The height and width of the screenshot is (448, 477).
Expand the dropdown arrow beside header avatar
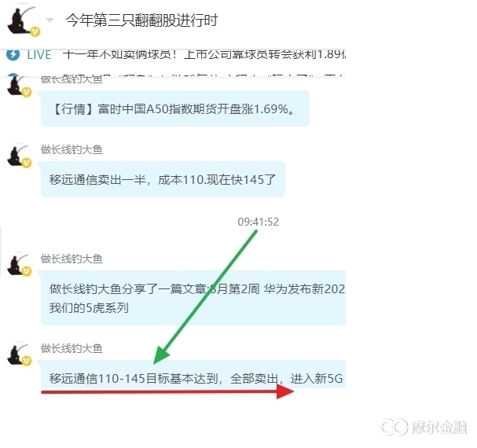pyautogui.click(x=50, y=20)
